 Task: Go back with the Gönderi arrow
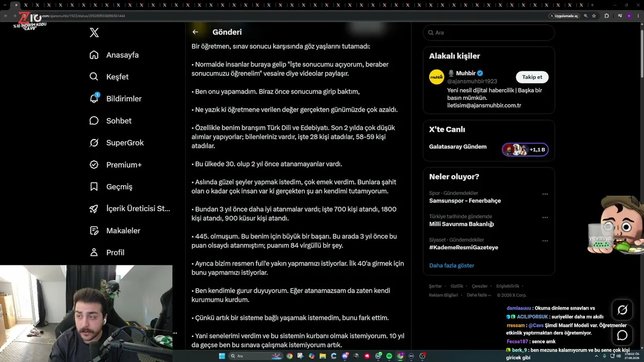(195, 32)
